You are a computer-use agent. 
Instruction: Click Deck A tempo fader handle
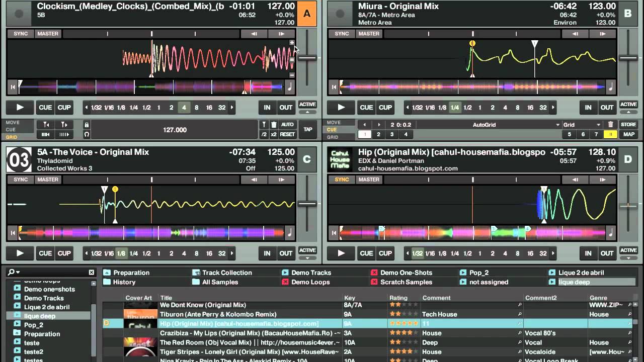[306, 58]
